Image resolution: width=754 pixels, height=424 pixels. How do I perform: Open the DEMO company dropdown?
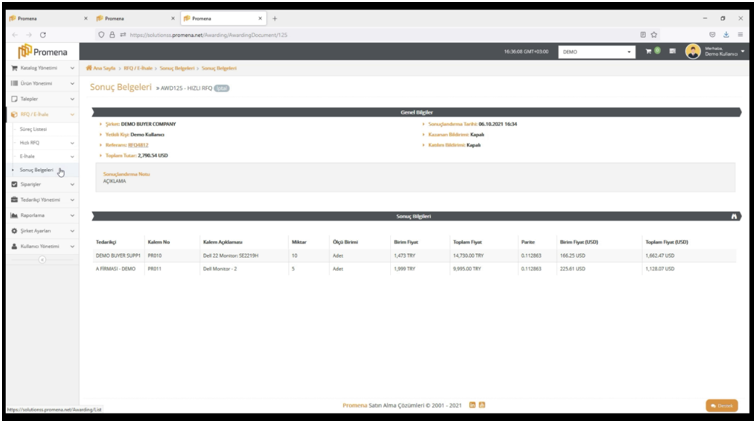point(597,52)
